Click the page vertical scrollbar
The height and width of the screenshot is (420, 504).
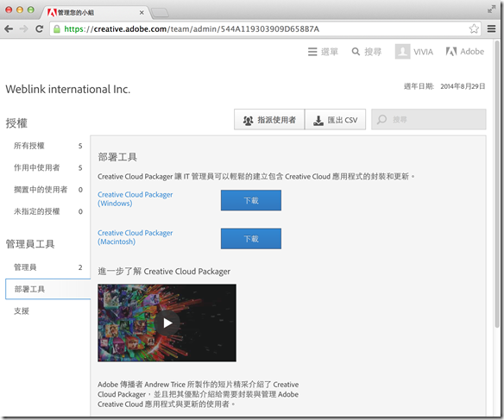pos(498,183)
